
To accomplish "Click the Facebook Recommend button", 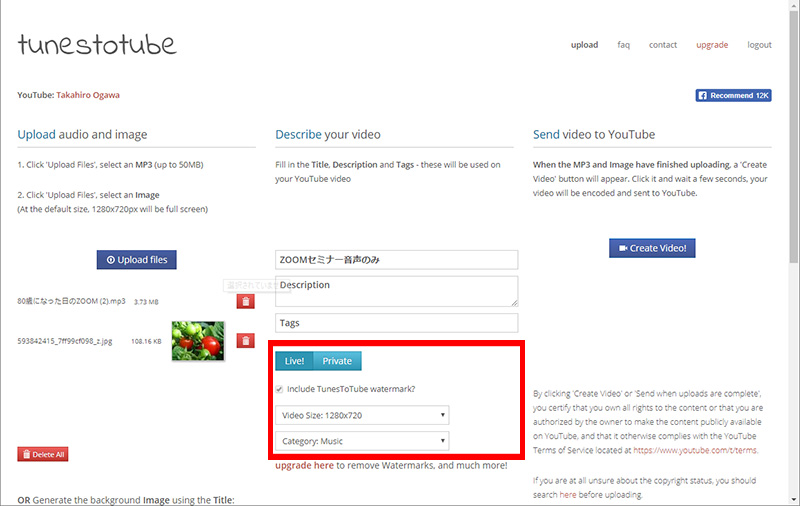I will pyautogui.click(x=733, y=96).
